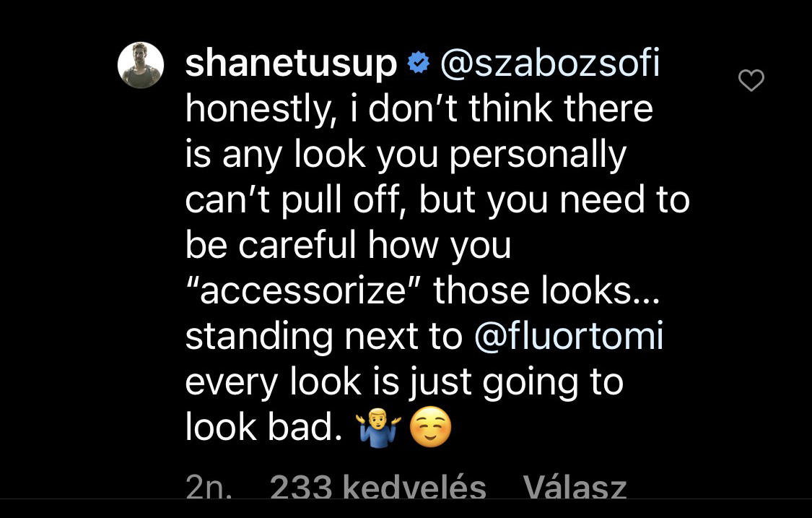Reply using the Válasz button
Screen dimensions: 812x518
(x=574, y=488)
